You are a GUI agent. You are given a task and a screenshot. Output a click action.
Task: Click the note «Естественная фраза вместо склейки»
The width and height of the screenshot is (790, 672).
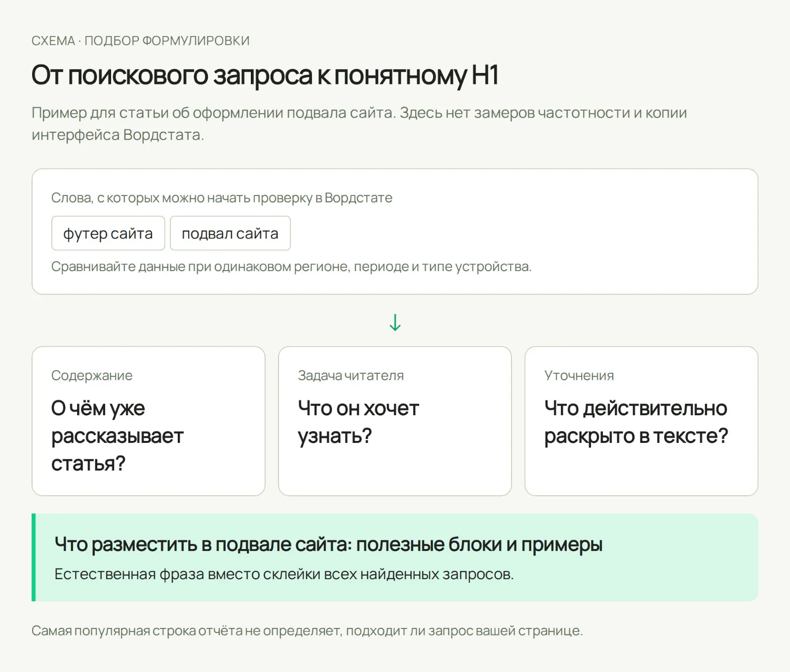[284, 574]
